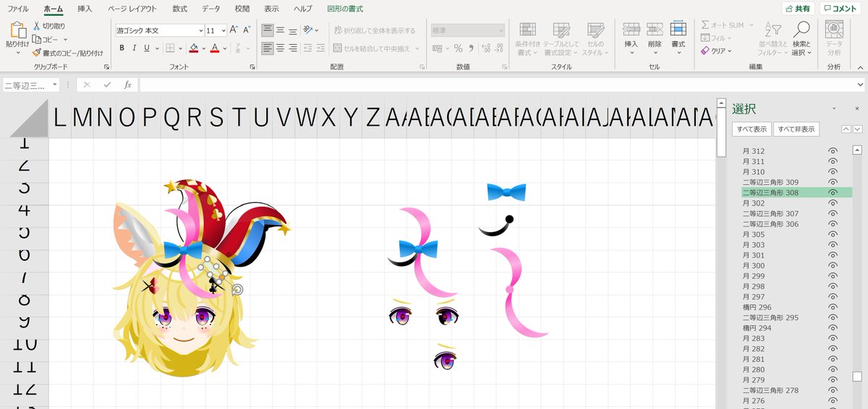The height and width of the screenshot is (409, 868).
Task: Toggle eye icon for 二等辺三角形 307
Action: click(833, 214)
